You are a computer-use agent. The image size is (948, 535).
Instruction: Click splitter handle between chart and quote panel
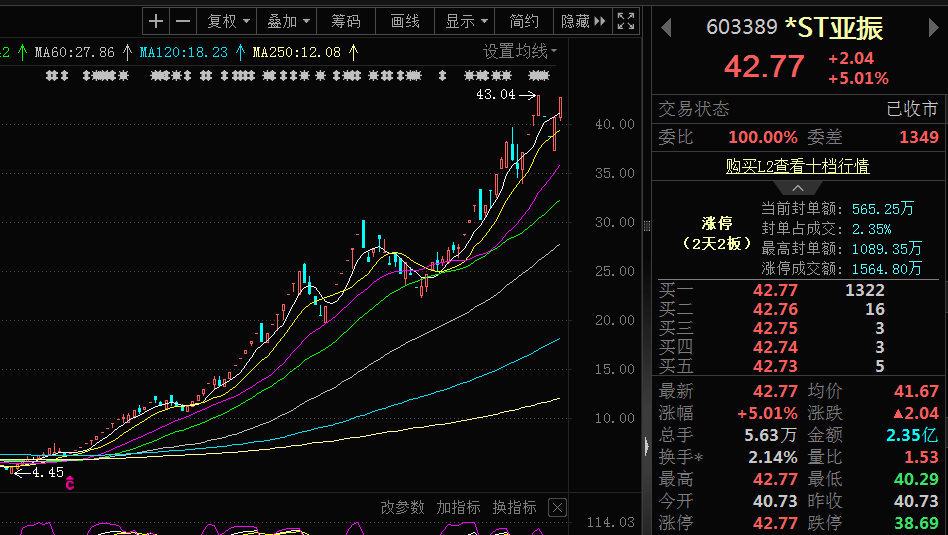pos(646,226)
